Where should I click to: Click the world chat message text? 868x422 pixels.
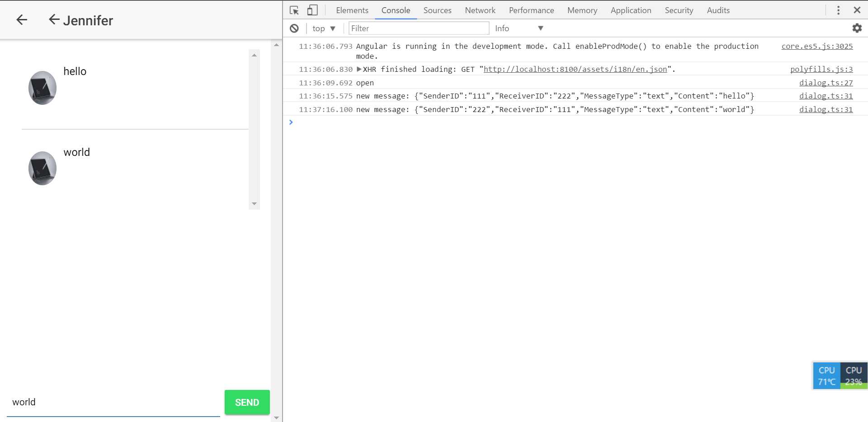coord(76,152)
